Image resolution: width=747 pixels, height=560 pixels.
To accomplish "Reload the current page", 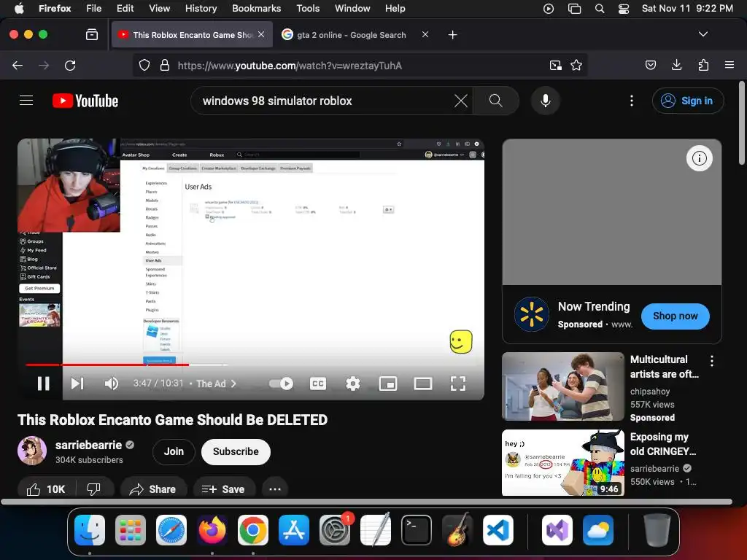I will point(70,65).
